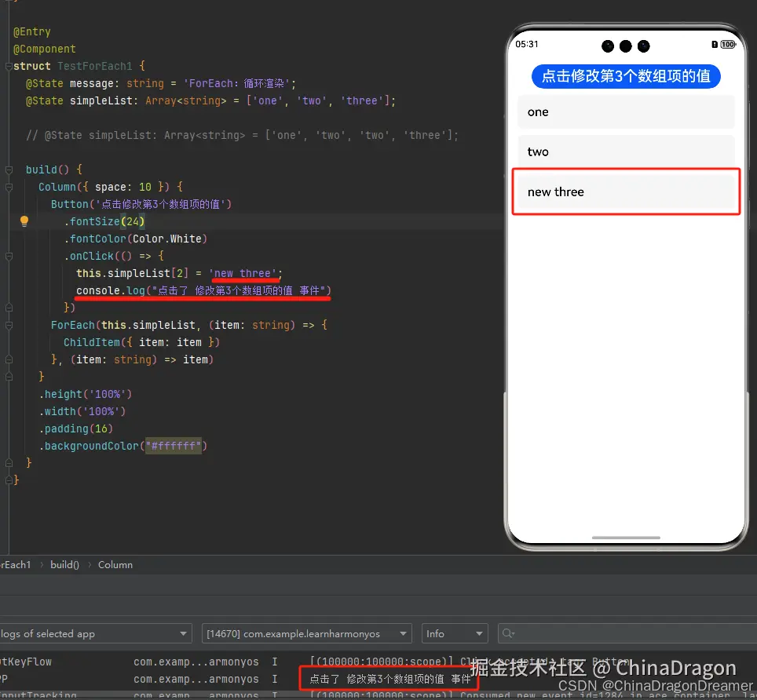Image resolution: width=757 pixels, height=700 pixels.
Task: Collapse the Column block fold marker
Action: click(9, 188)
